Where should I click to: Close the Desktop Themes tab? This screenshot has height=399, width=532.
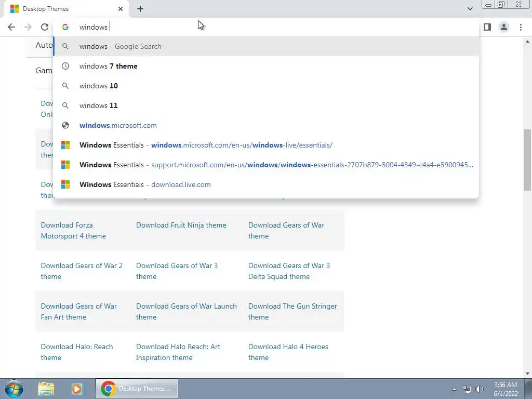click(121, 9)
